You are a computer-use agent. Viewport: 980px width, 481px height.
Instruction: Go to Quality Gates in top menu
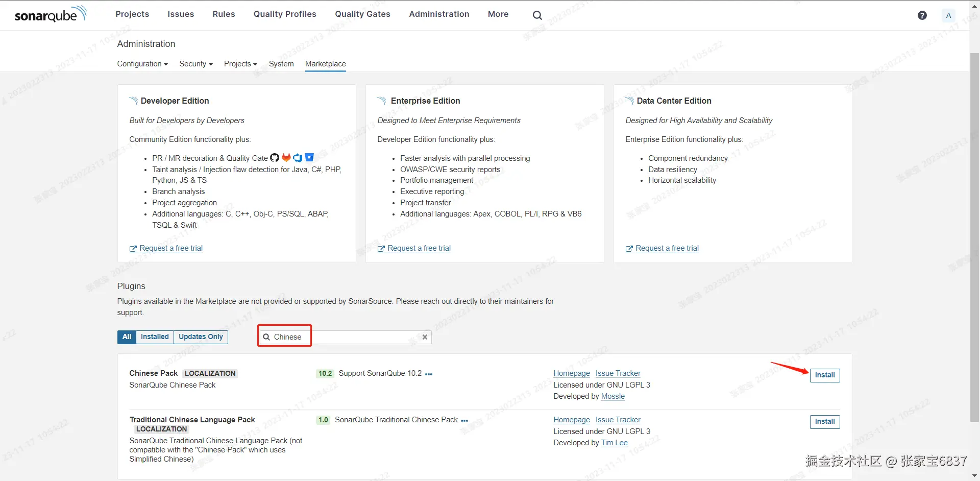click(x=362, y=14)
